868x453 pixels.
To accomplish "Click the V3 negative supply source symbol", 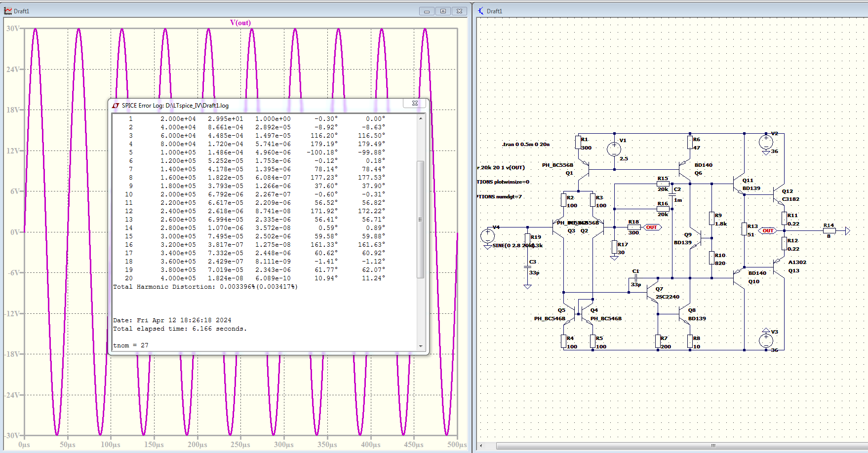I will coord(766,340).
